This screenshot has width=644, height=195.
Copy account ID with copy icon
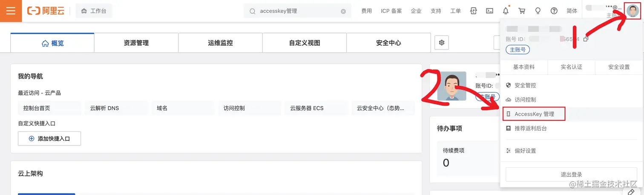586,39
